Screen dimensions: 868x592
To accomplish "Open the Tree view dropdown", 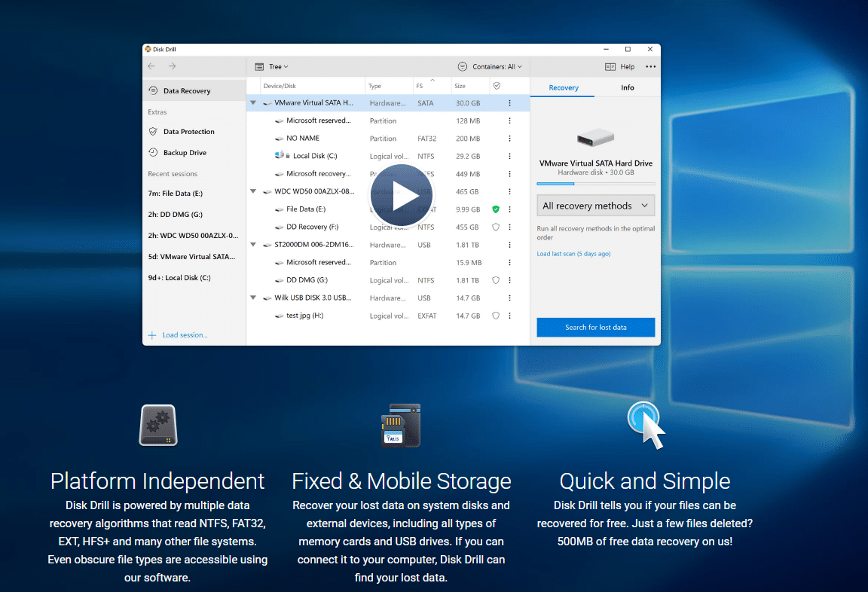I will coord(271,67).
